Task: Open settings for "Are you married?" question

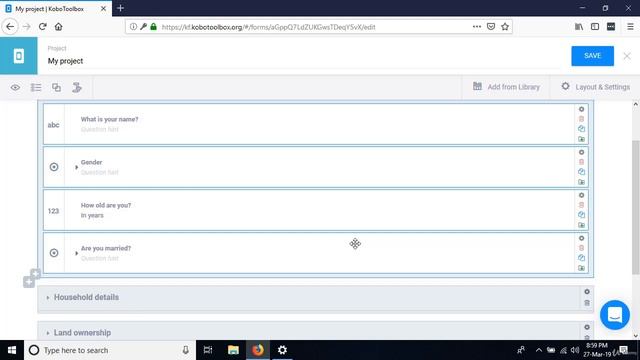Action: click(x=581, y=238)
